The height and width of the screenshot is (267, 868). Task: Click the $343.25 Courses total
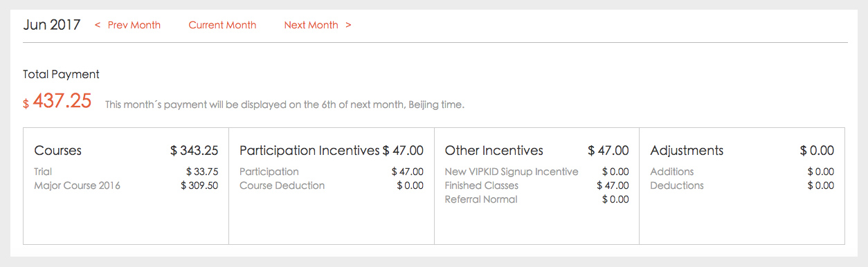[x=195, y=150]
